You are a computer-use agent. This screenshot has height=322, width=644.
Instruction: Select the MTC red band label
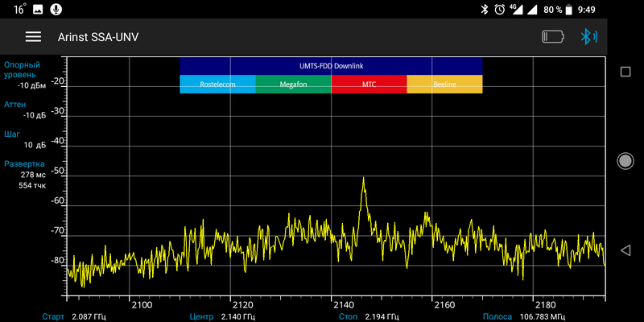369,85
